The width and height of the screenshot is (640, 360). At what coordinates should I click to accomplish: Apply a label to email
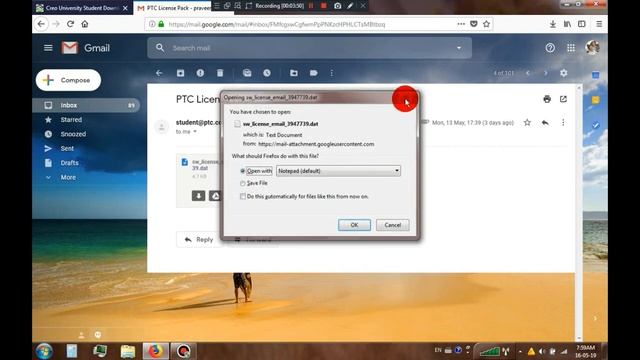(313, 73)
